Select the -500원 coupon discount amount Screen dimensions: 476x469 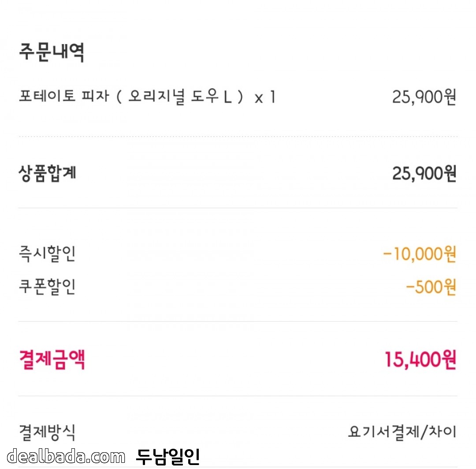click(430, 287)
